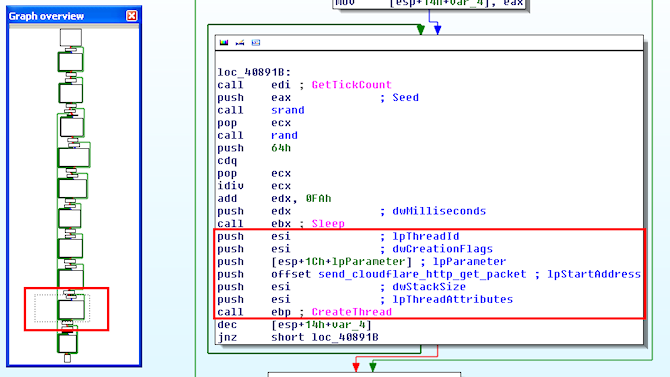This screenshot has height=377, width=670.
Task: Click the Sleep import name
Action: (328, 224)
